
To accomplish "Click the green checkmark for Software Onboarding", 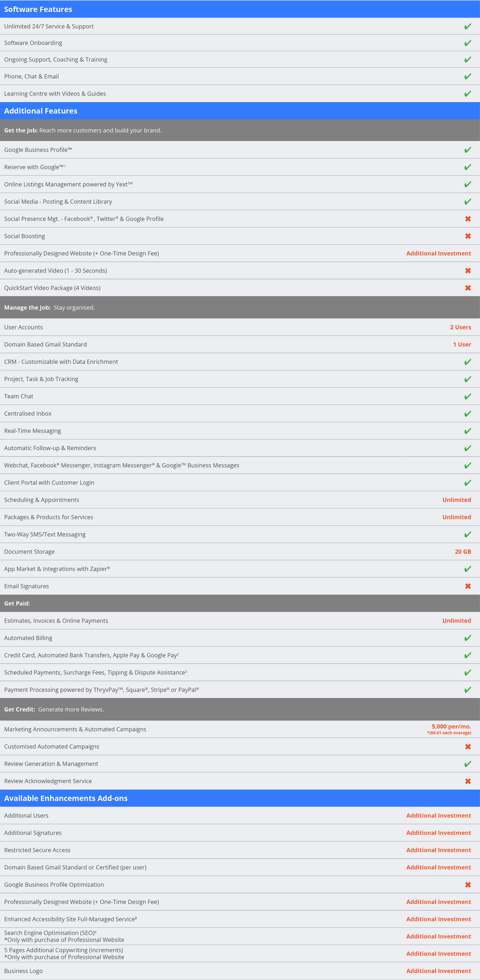I will 467,43.
